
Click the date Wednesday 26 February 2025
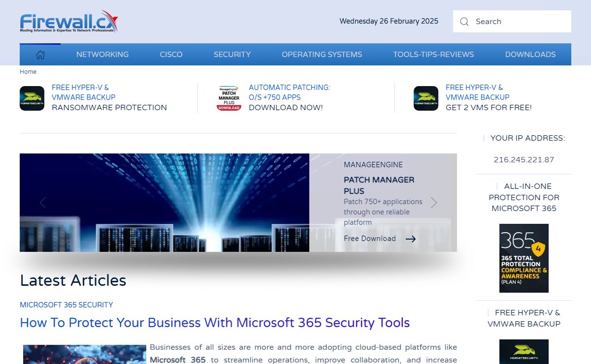pos(389,21)
